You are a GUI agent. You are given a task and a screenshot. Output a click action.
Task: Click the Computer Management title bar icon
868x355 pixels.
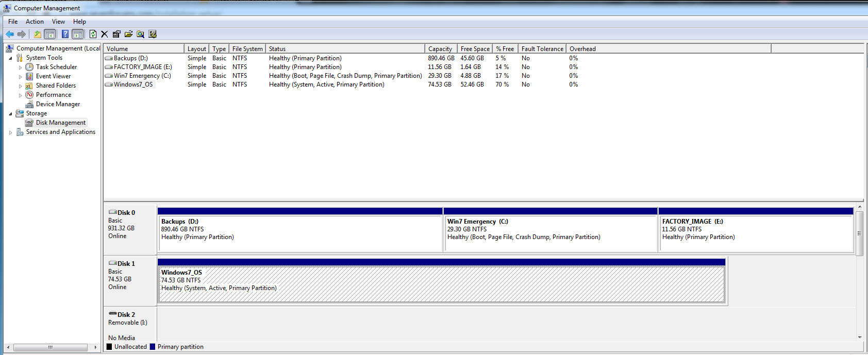(x=7, y=8)
